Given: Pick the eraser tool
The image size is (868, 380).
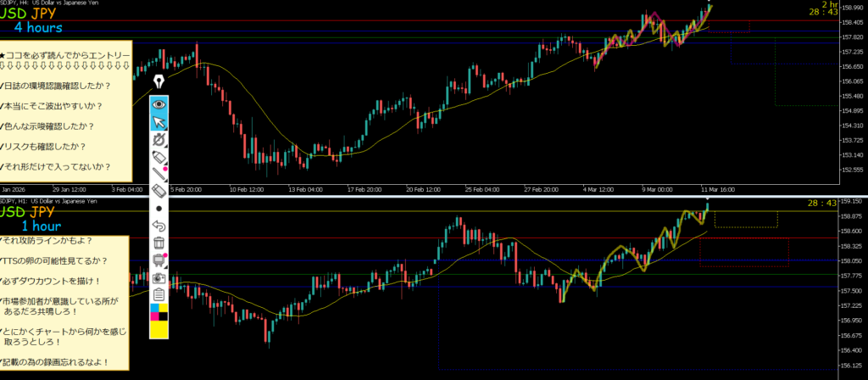Looking at the screenshot, I should click(159, 191).
